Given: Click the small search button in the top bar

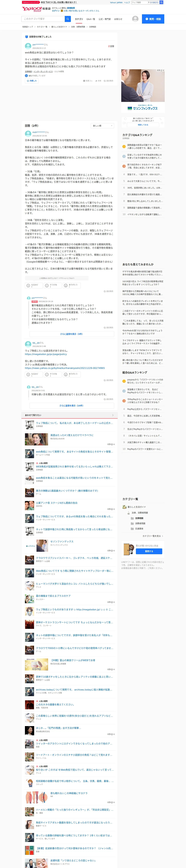Looking at the screenshot, I should pos(161,2).
